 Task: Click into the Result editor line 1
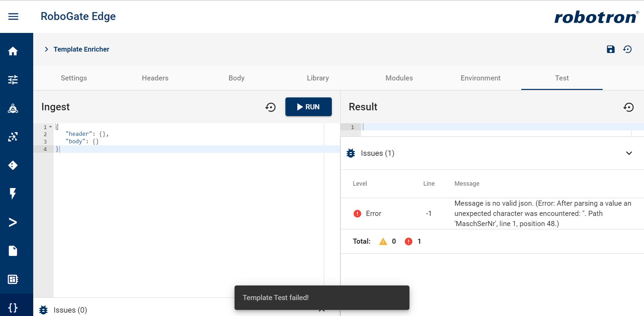tap(502, 127)
